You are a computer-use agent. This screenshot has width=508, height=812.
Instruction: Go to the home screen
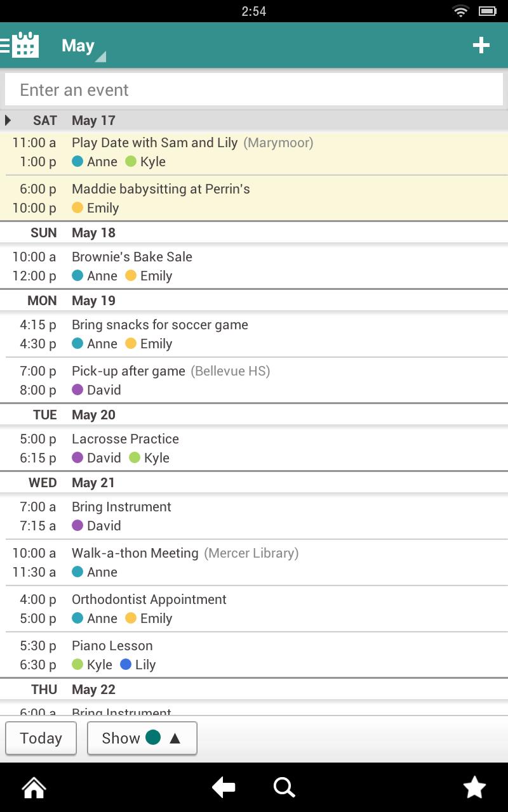click(x=34, y=787)
